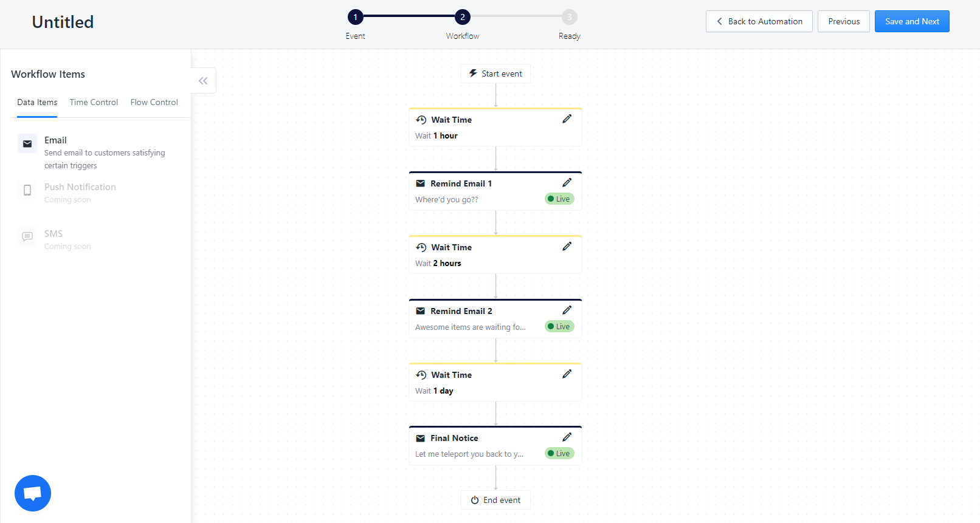The height and width of the screenshot is (523, 980).
Task: Open the chat support bubble
Action: (x=33, y=493)
